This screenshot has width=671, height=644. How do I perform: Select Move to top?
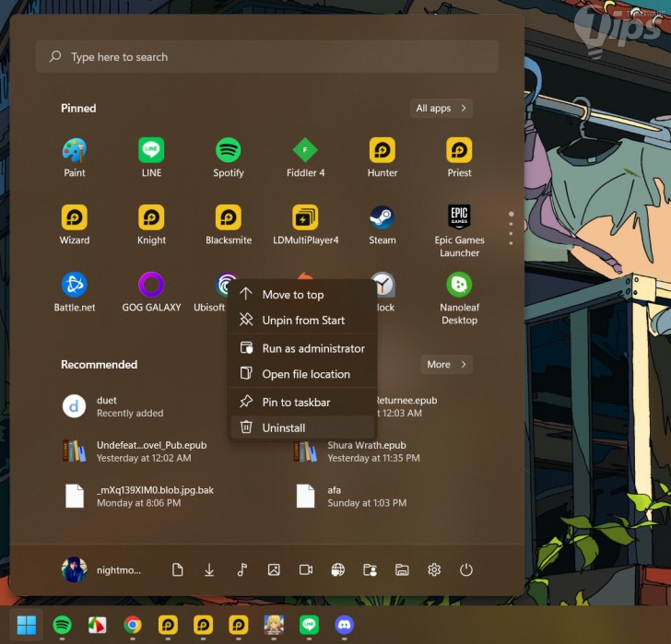(x=302, y=295)
